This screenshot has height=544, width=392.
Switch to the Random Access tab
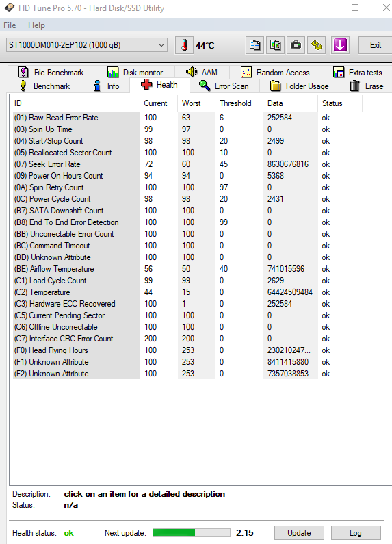click(276, 72)
